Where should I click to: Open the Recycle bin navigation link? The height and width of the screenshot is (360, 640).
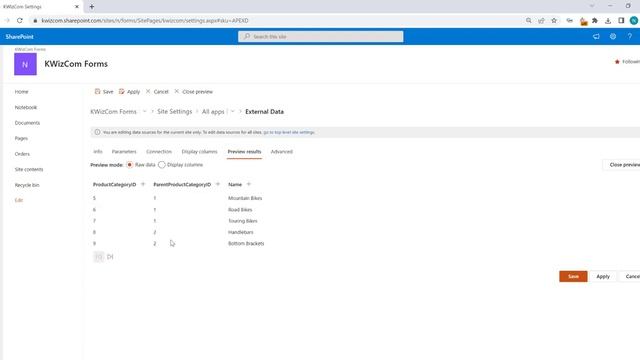tap(27, 185)
